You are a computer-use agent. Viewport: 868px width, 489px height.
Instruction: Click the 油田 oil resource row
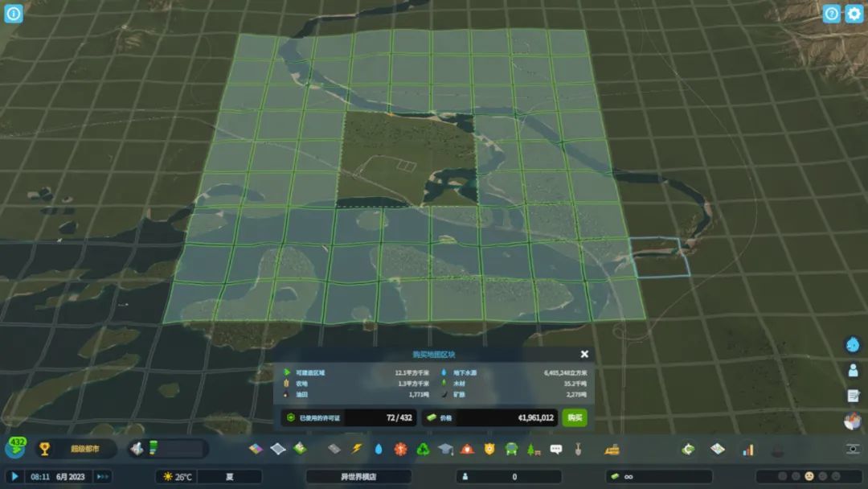pyautogui.click(x=357, y=394)
